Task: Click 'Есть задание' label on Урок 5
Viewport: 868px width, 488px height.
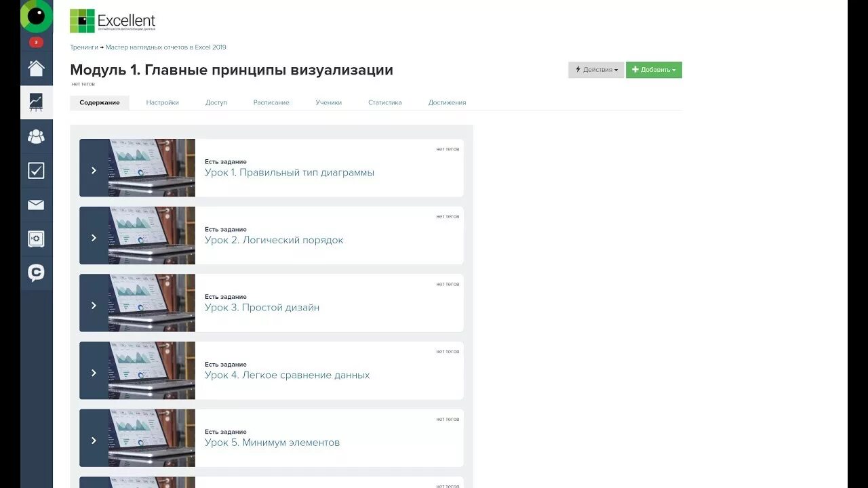Action: coord(226,432)
